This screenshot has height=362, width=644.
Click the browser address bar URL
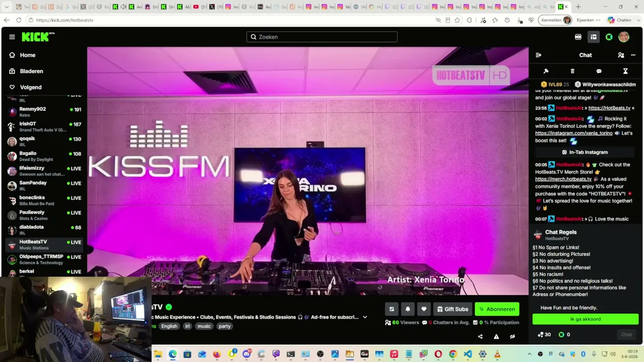pyautogui.click(x=64, y=20)
